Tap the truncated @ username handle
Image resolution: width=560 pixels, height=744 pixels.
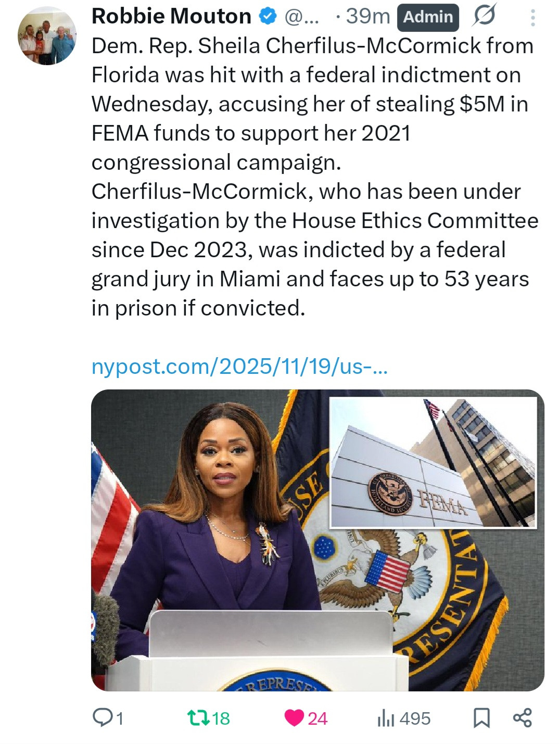click(x=299, y=17)
